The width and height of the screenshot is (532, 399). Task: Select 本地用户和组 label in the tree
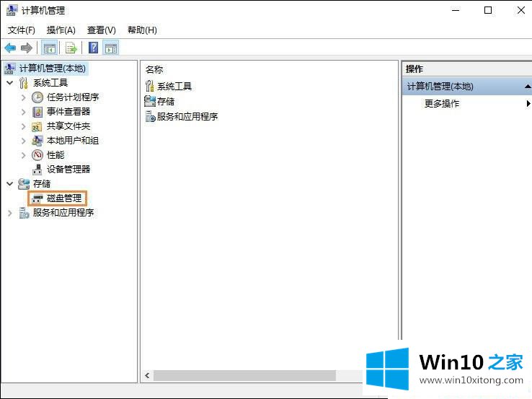(73, 141)
